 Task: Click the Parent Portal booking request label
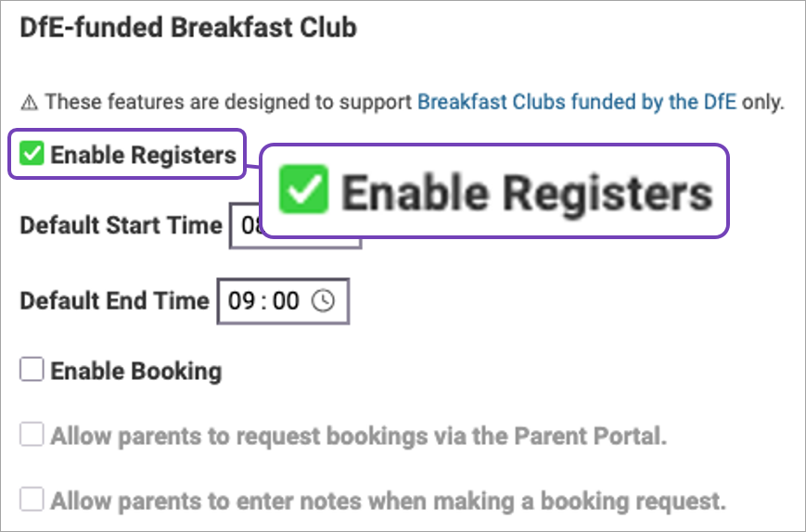click(x=359, y=436)
